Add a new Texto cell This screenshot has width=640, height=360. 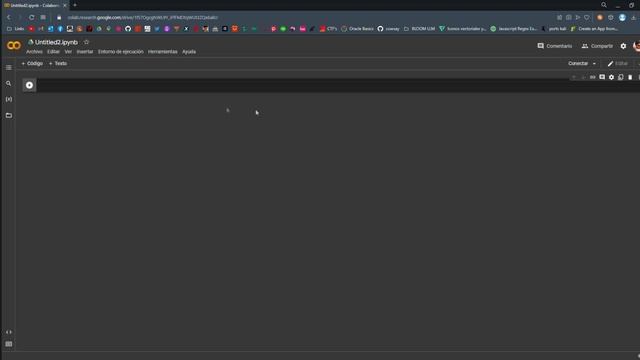(x=58, y=64)
